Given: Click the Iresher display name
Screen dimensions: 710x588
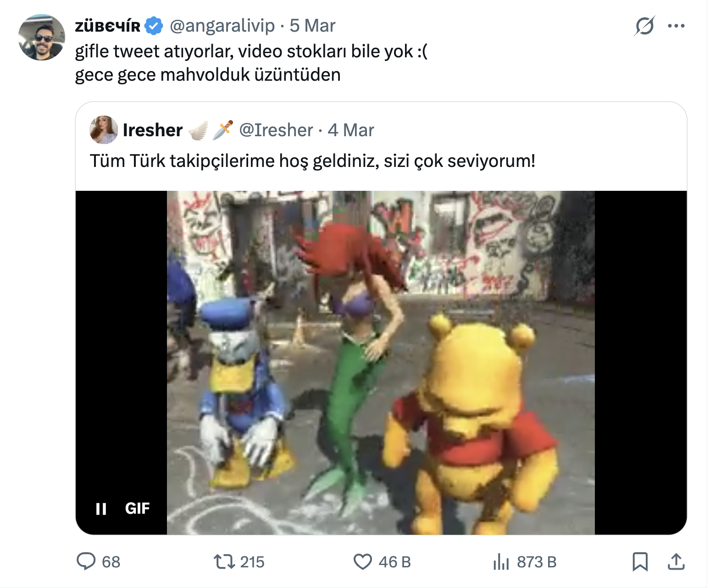Looking at the screenshot, I should [x=153, y=130].
